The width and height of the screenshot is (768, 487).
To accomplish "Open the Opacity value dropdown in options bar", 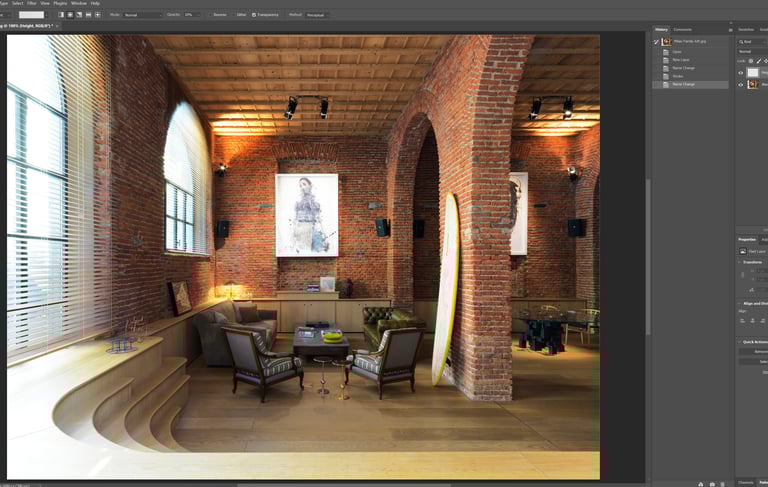I will pos(192,15).
